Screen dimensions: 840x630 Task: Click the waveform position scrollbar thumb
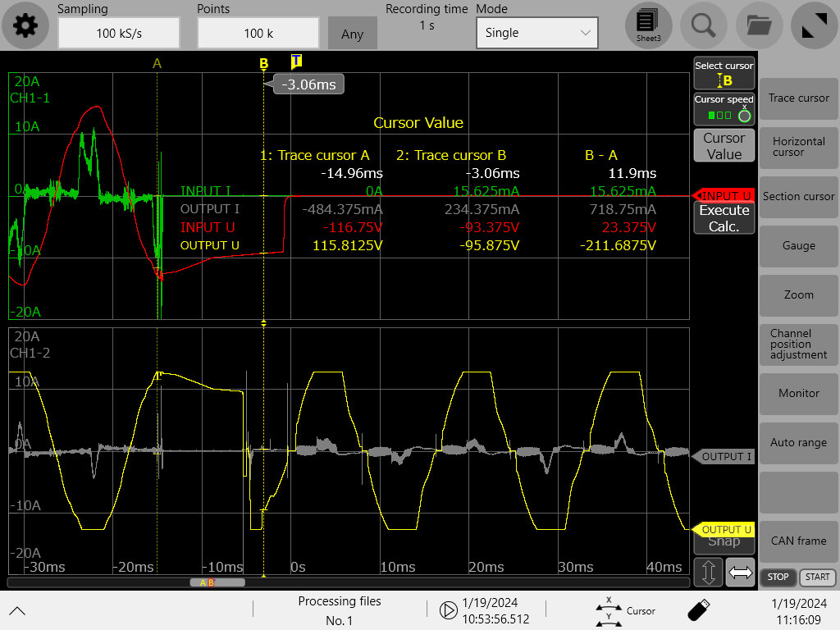point(217,582)
